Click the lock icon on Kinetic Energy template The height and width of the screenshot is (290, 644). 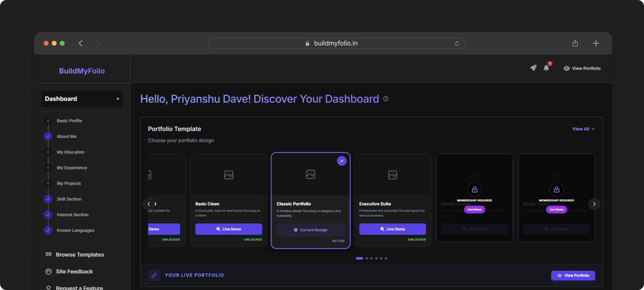474,190
